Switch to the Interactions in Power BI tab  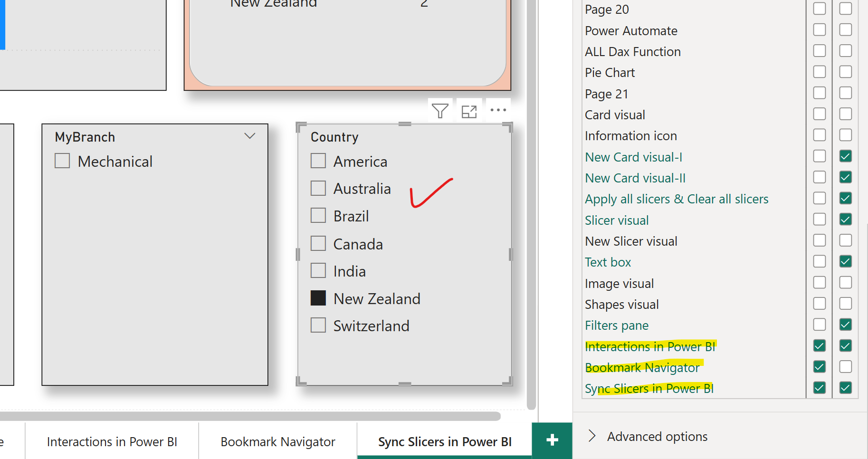(112, 441)
